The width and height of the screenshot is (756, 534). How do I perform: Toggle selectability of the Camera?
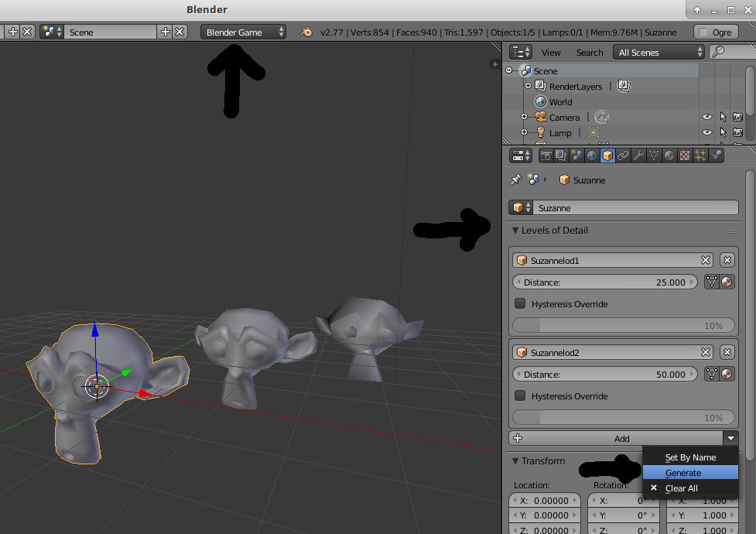(723, 117)
